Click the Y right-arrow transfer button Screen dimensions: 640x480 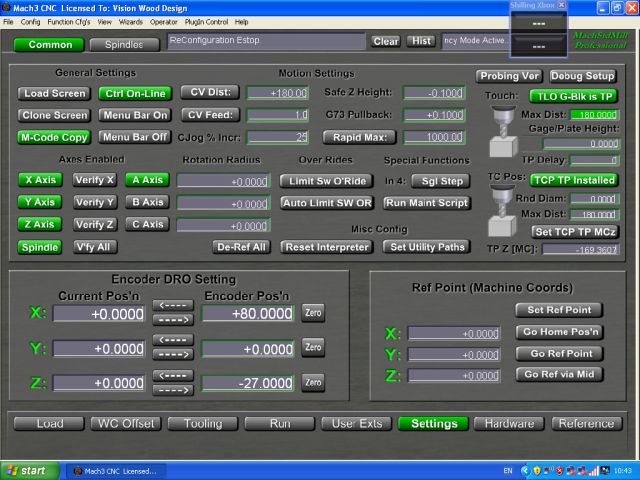point(173,354)
